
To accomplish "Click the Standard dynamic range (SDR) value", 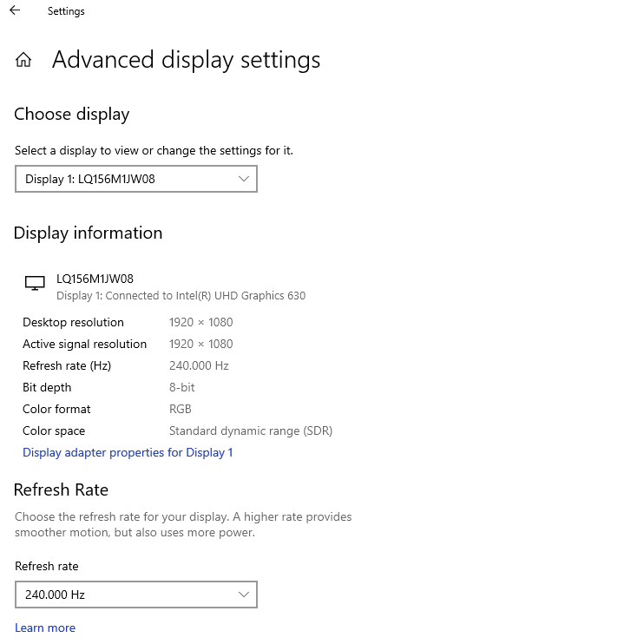I will (250, 430).
